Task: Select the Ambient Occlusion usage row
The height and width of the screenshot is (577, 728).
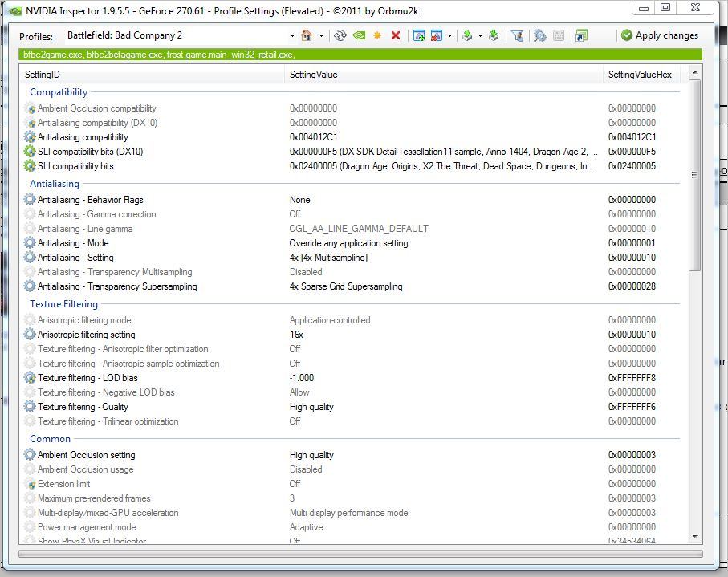Action: 351,469
